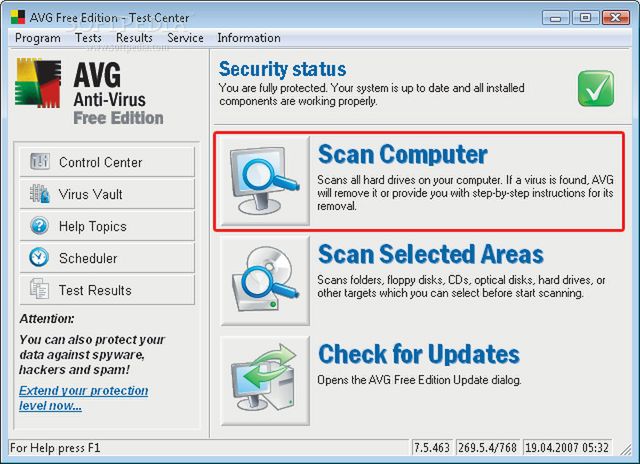
Task: Click the Scan Computer monitor magnifier icon
Action: 265,180
